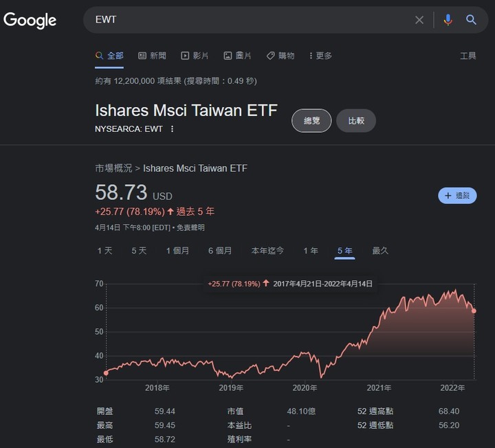
Task: Select the 1 年 chart range
Action: [x=311, y=251]
